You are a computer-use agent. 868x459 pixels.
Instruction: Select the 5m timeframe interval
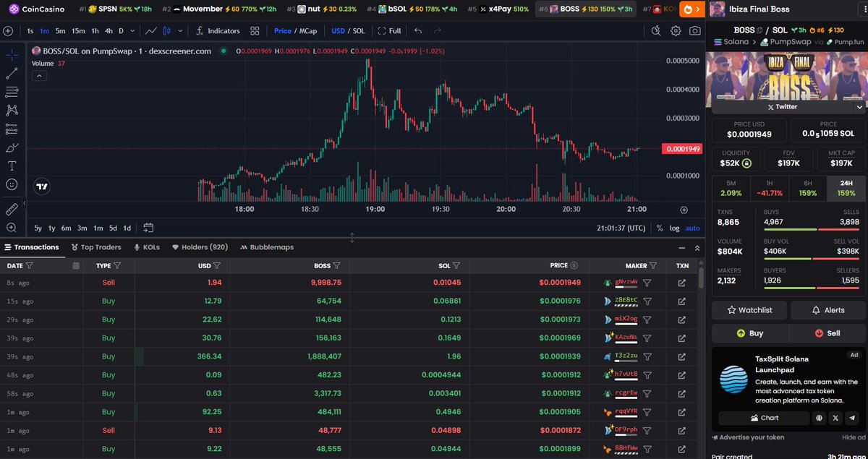click(x=60, y=31)
